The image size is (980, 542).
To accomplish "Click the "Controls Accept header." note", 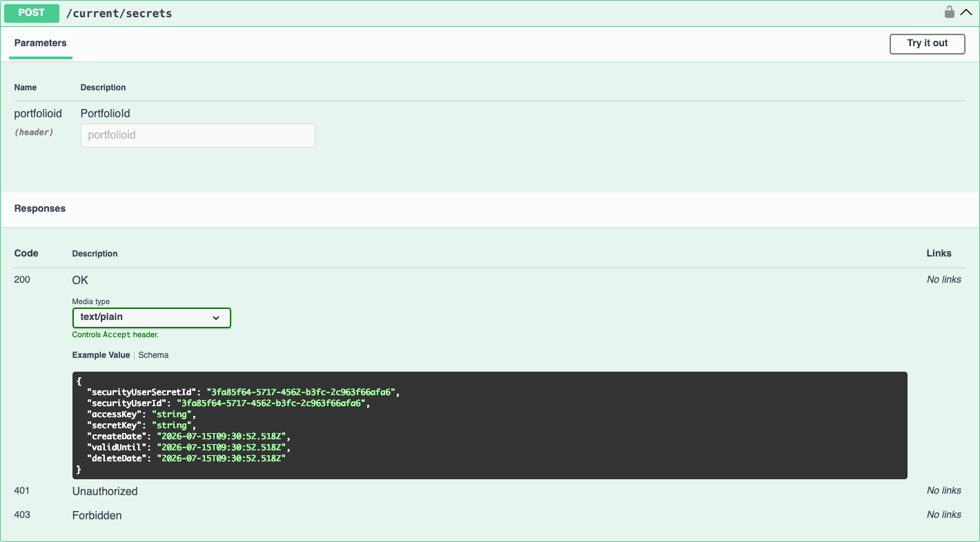I will click(115, 335).
